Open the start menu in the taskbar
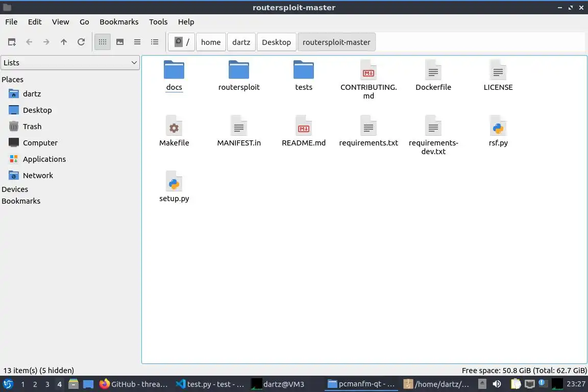 coord(8,384)
